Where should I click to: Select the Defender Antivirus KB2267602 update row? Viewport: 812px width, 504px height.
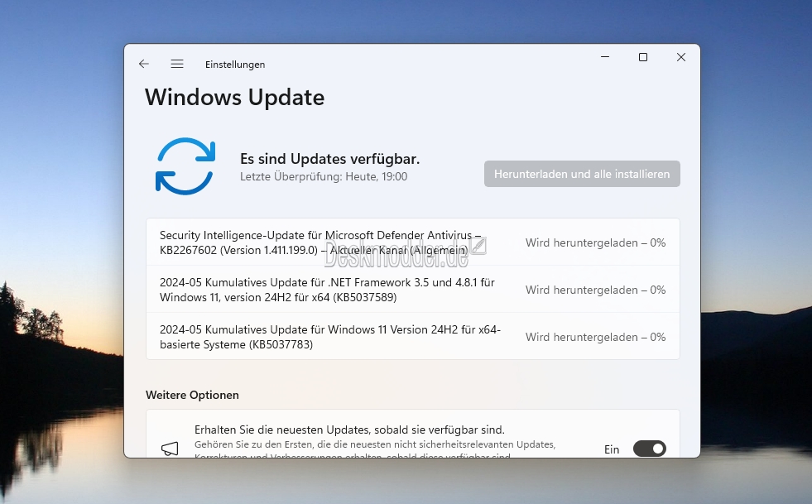tap(413, 242)
